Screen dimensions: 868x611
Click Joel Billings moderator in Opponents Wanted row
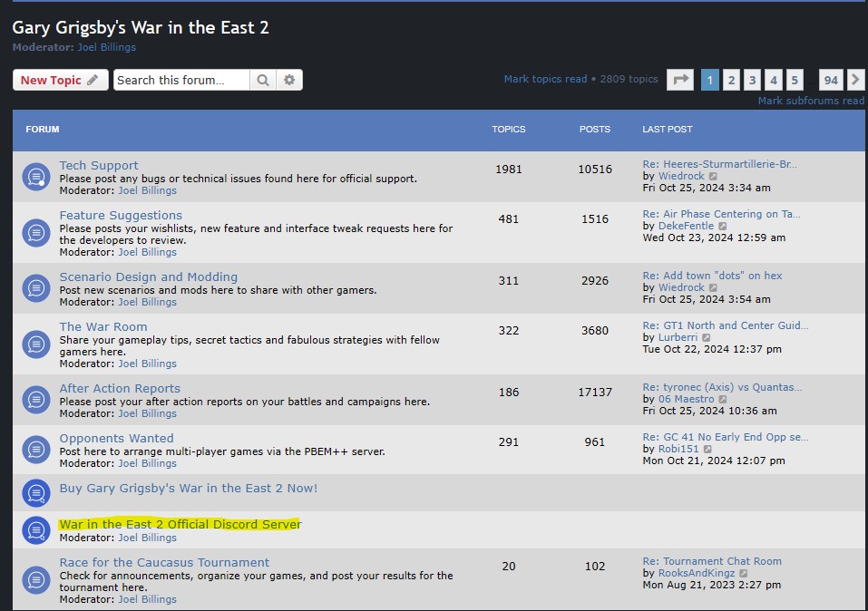point(147,463)
